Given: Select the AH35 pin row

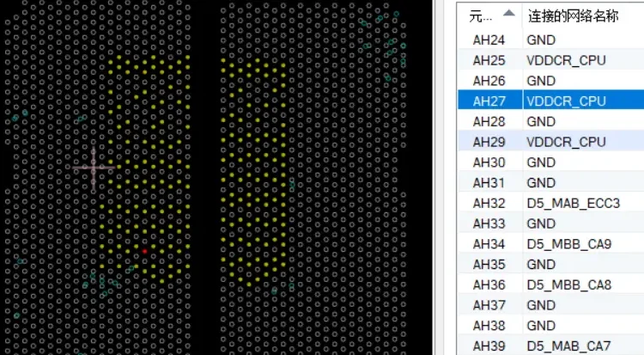Looking at the screenshot, I should click(550, 264).
